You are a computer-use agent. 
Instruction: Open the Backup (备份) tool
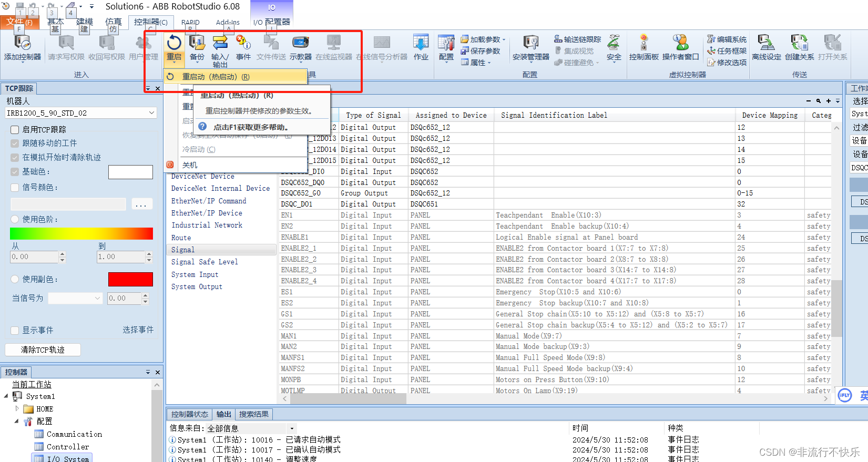[x=197, y=48]
